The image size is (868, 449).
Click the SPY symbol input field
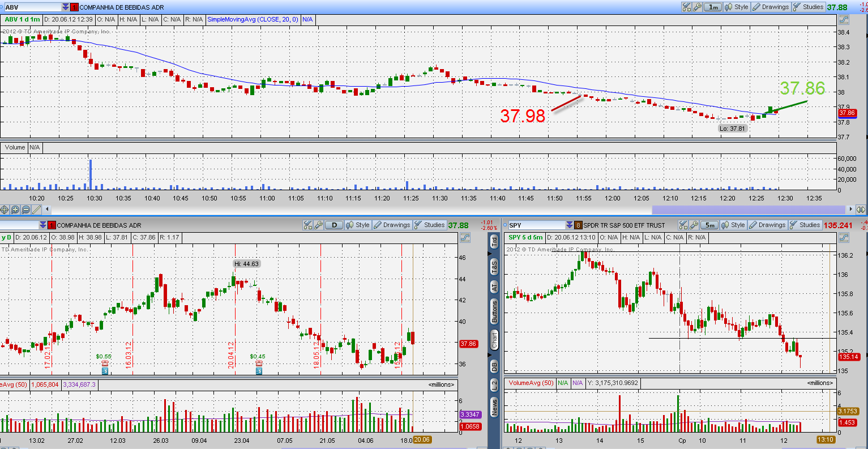(x=536, y=225)
